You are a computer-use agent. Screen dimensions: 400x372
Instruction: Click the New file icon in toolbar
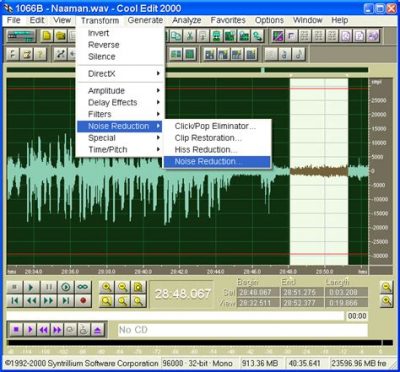coord(47,36)
